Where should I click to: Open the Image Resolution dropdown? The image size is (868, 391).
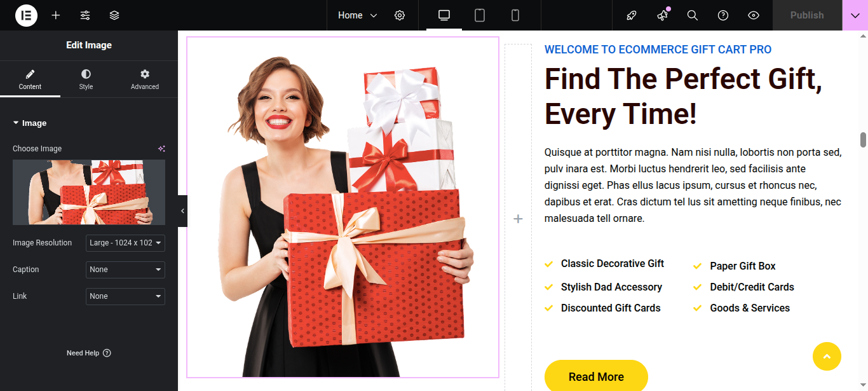125,243
